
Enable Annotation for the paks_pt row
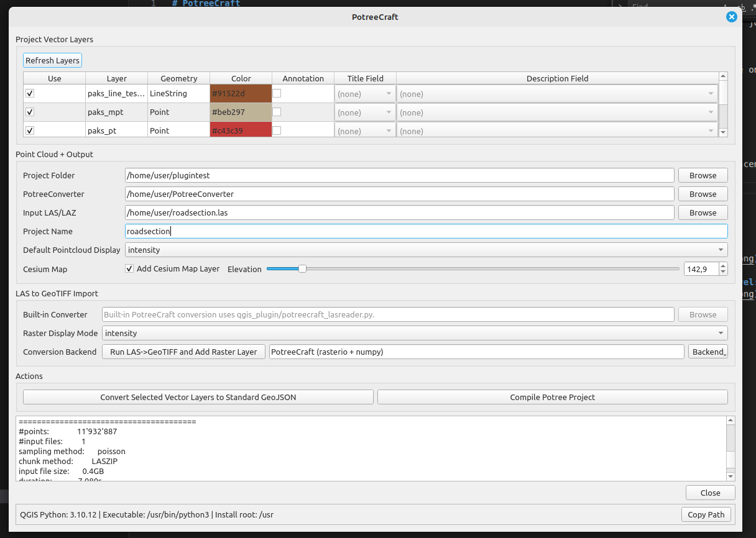(x=277, y=130)
